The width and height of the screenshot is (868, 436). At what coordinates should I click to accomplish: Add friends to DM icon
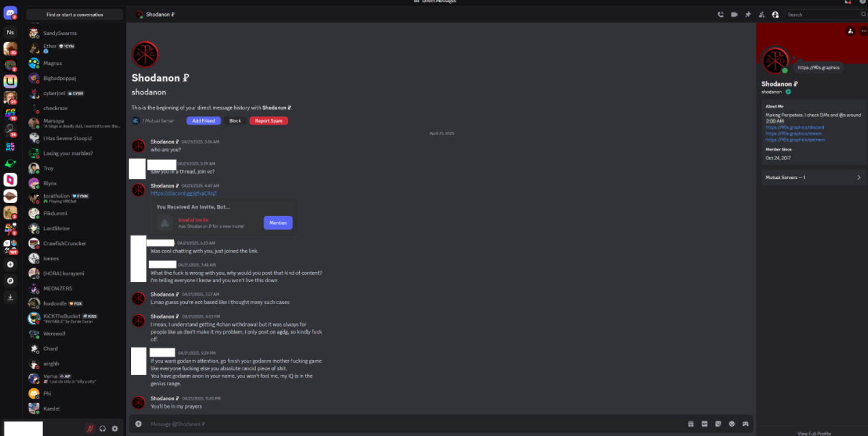[762, 15]
